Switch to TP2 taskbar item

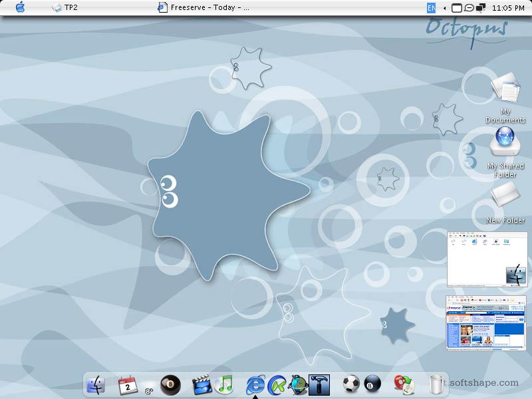point(65,7)
